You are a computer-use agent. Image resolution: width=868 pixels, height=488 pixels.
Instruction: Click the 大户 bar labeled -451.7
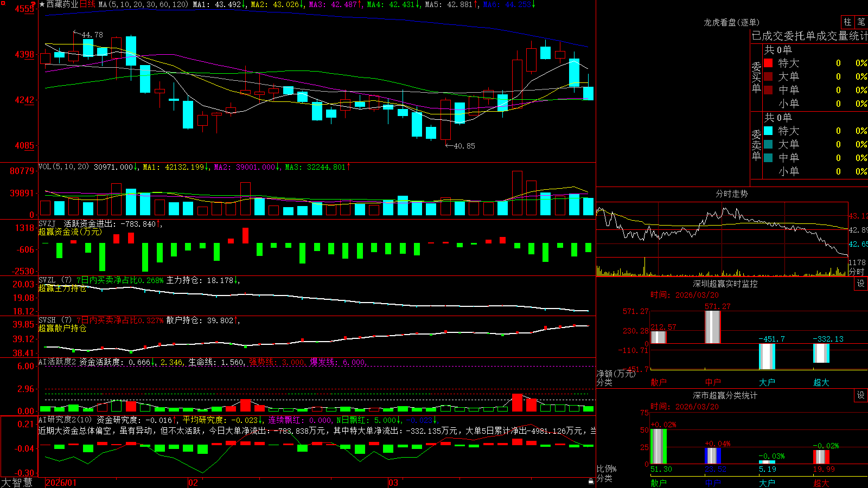pyautogui.click(x=767, y=356)
